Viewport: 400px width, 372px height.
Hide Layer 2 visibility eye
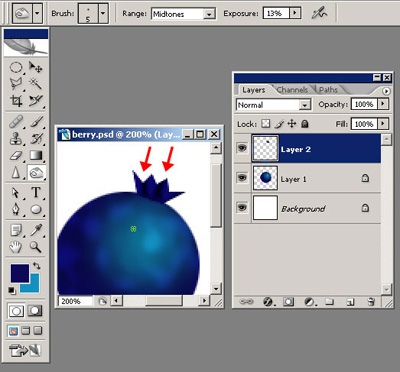[242, 148]
